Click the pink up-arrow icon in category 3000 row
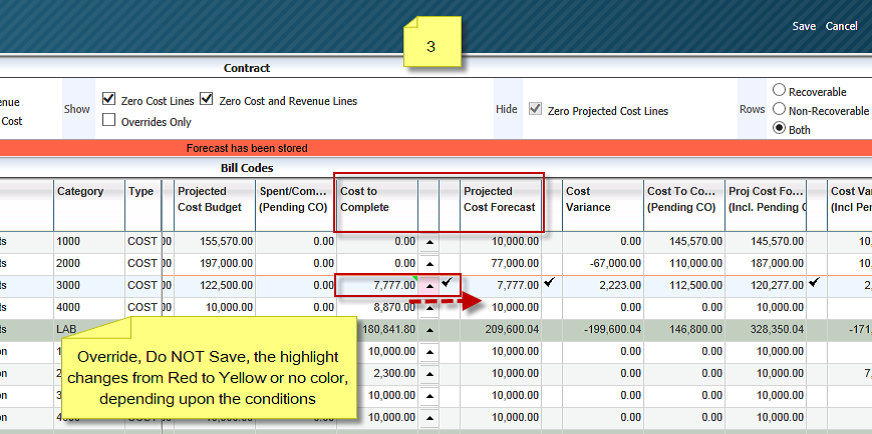The image size is (872, 434). click(x=430, y=285)
